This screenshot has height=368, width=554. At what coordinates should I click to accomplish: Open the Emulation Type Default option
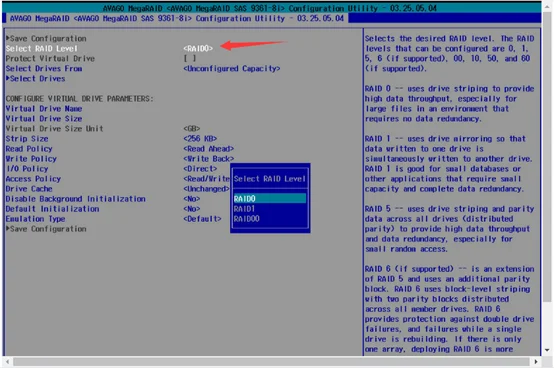[202, 219]
